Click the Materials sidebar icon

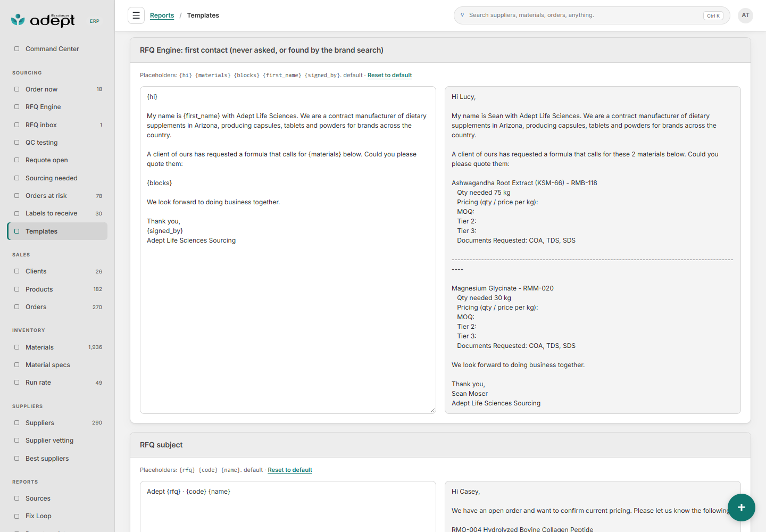pyautogui.click(x=16, y=347)
